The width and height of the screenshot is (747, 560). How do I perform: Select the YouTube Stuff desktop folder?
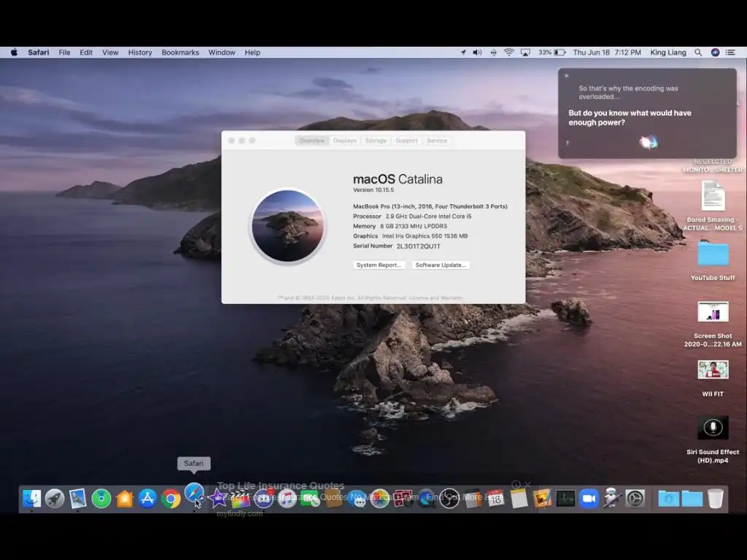(713, 260)
